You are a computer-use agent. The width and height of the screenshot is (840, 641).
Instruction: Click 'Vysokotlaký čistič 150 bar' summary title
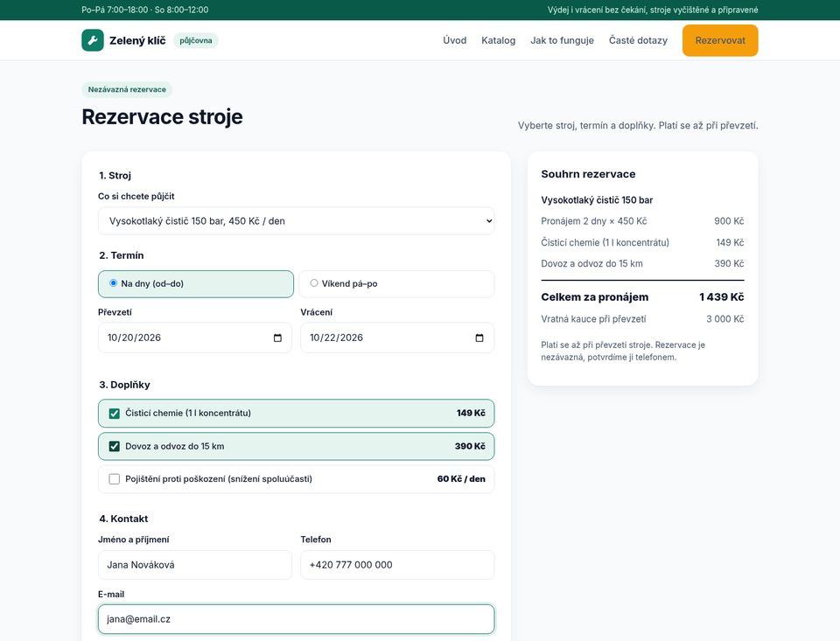click(x=597, y=200)
